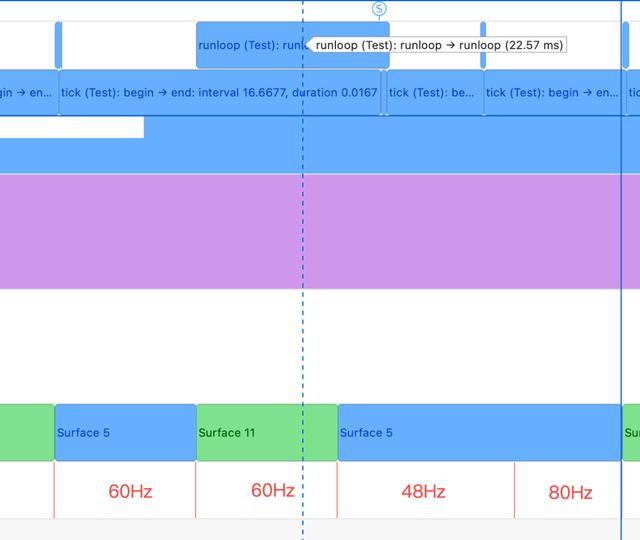
Task: Click the 80Hz frame rate segment
Action: 568,491
